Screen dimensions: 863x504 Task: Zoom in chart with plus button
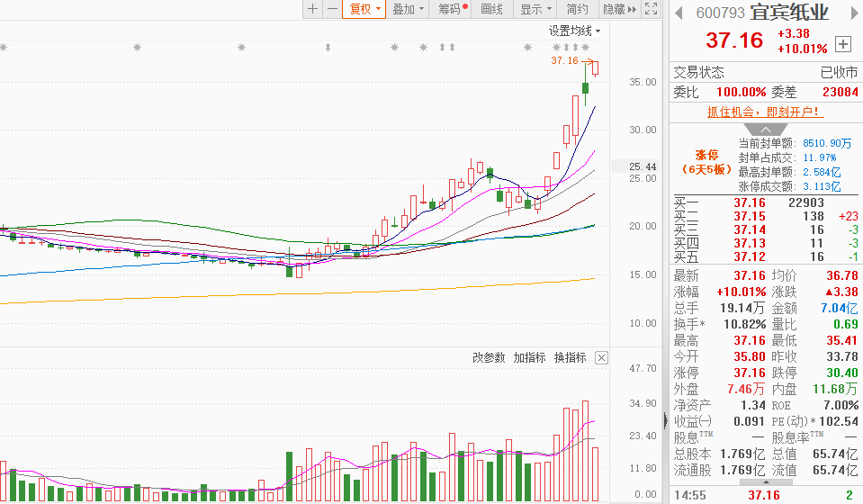coord(312,9)
